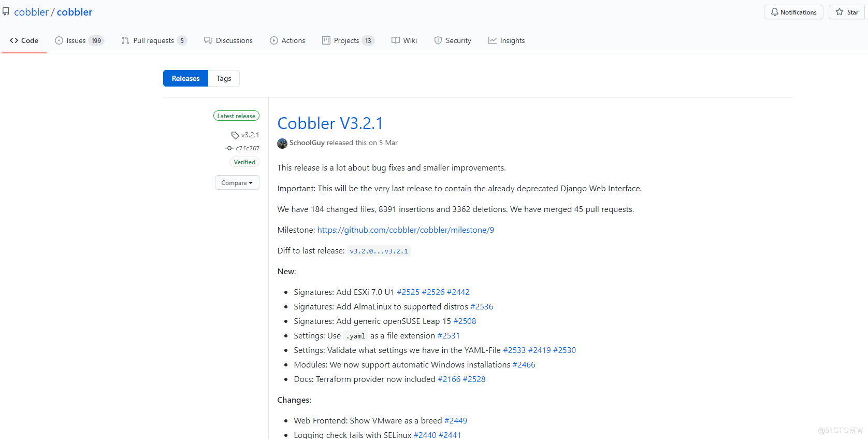Image resolution: width=868 pixels, height=439 pixels.
Task: Click the '.yaml' inline code text
Action: pyautogui.click(x=356, y=336)
